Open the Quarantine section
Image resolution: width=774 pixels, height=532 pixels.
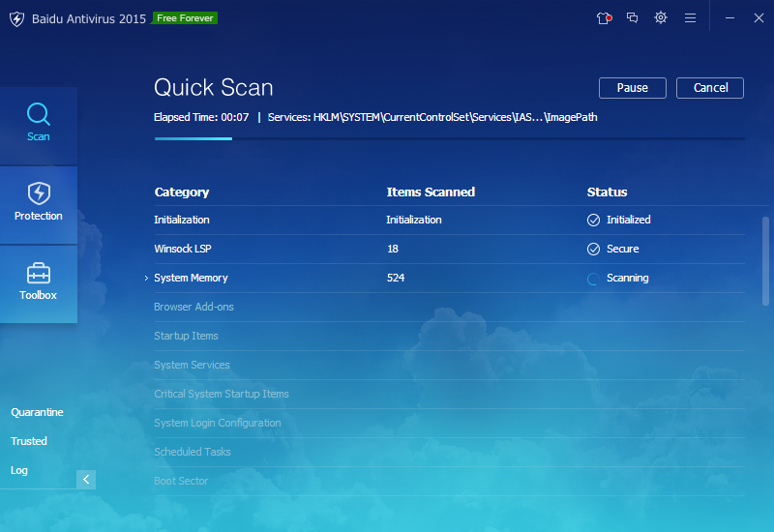click(37, 412)
